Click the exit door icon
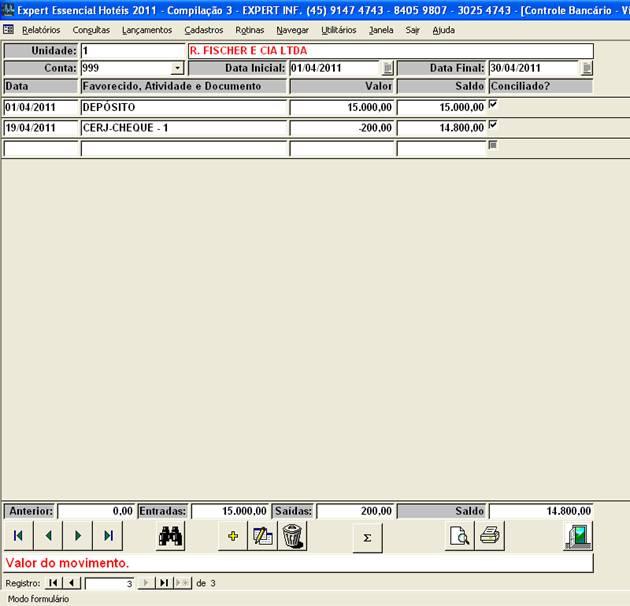The height and width of the screenshot is (606, 630). (x=578, y=536)
